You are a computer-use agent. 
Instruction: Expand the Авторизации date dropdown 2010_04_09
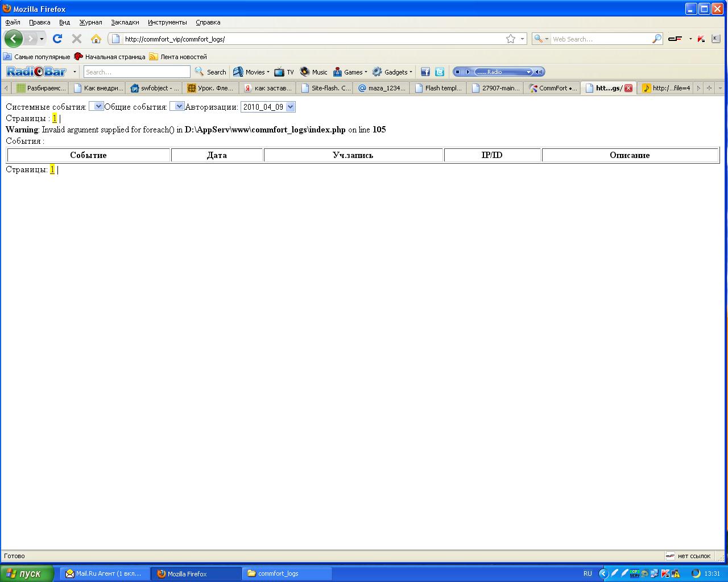coord(268,107)
